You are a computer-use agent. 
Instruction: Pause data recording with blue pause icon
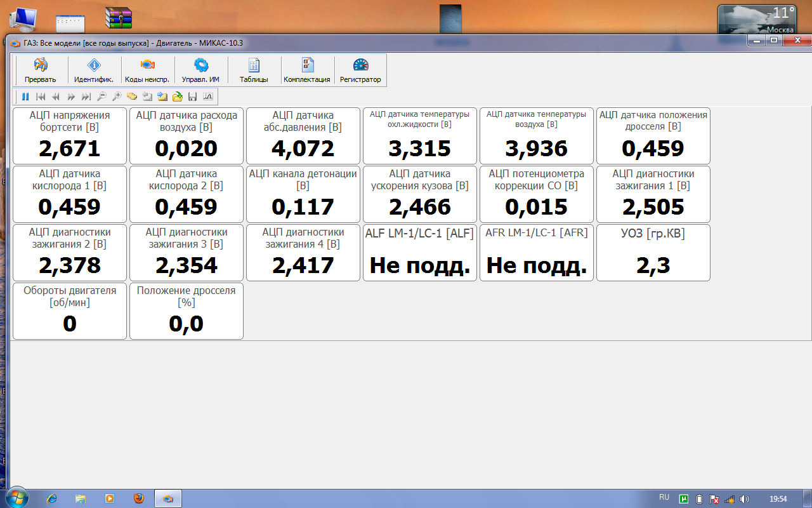(25, 97)
